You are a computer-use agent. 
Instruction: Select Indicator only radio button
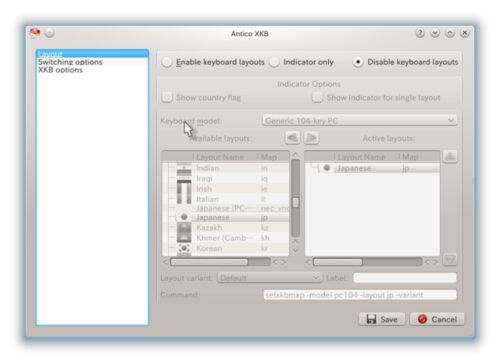274,62
